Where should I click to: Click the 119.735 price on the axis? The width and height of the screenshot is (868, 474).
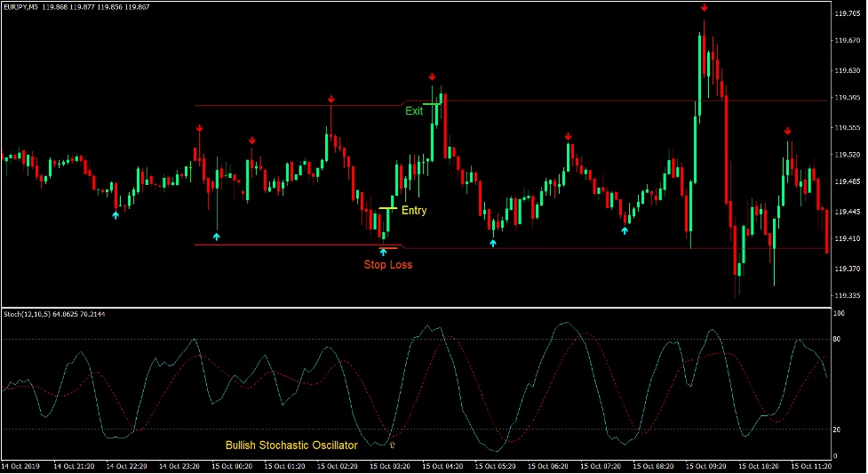point(847,14)
